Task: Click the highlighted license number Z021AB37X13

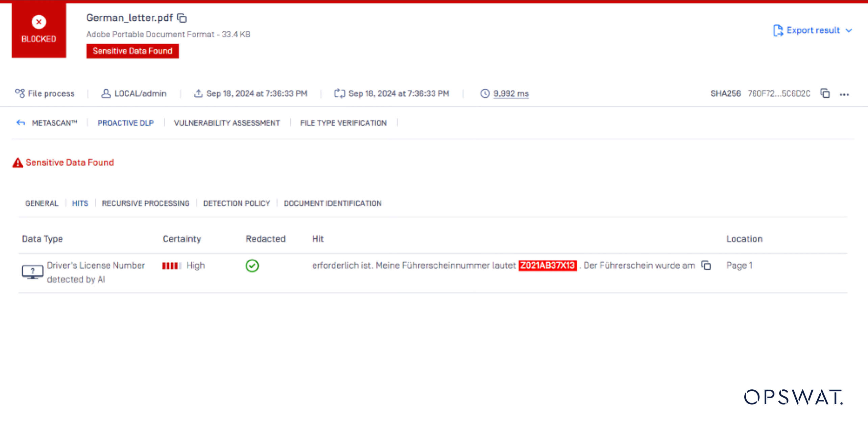Action: 547,266
